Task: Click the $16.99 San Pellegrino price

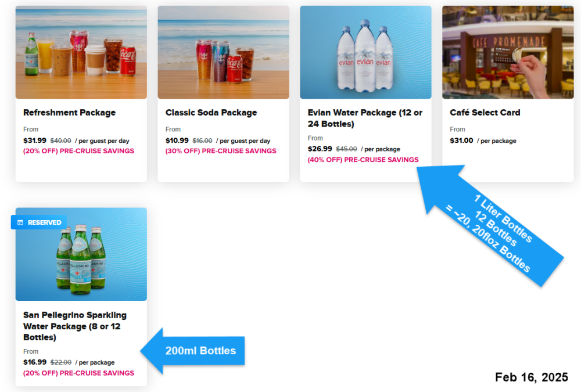Action: pos(35,362)
